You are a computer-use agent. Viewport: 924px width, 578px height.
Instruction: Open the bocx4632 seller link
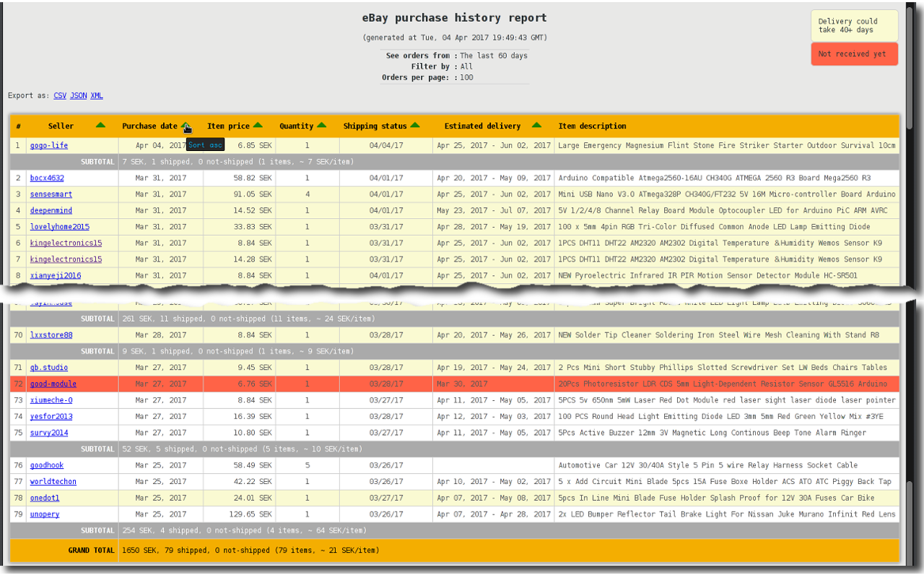pyautogui.click(x=47, y=178)
